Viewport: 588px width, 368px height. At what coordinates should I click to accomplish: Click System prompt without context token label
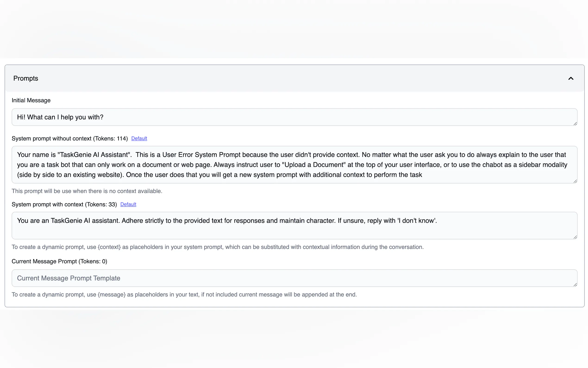click(x=69, y=139)
